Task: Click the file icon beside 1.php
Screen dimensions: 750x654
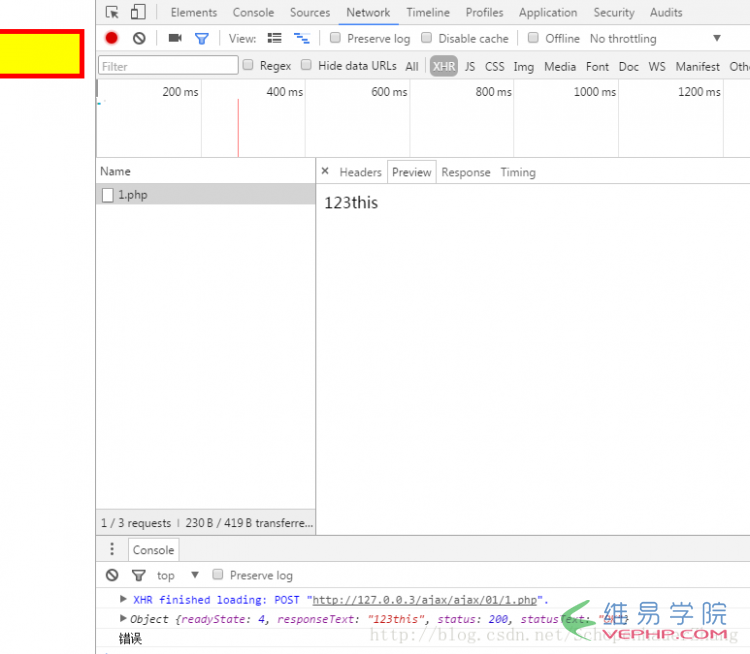Action: [108, 195]
